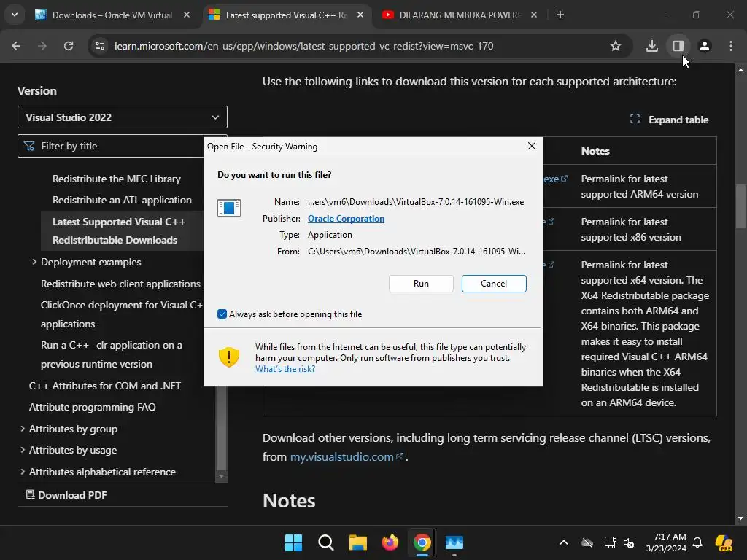The width and height of the screenshot is (747, 560).
Task: Expand Attributes alphabetical reference chevron
Action: tap(23, 472)
